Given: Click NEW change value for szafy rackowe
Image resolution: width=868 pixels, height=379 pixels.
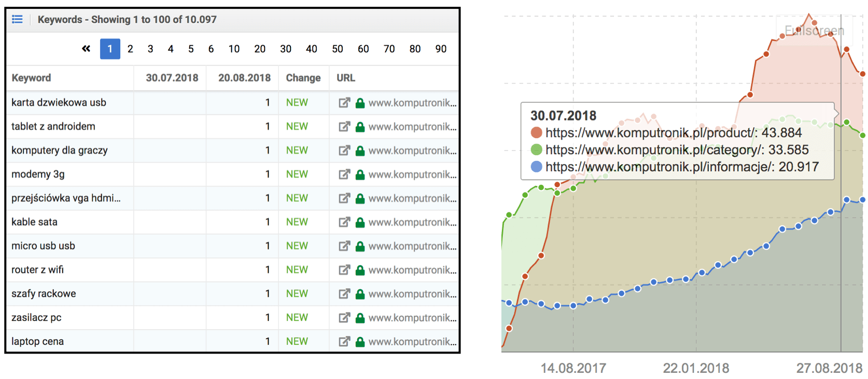Looking at the screenshot, I should tap(297, 294).
